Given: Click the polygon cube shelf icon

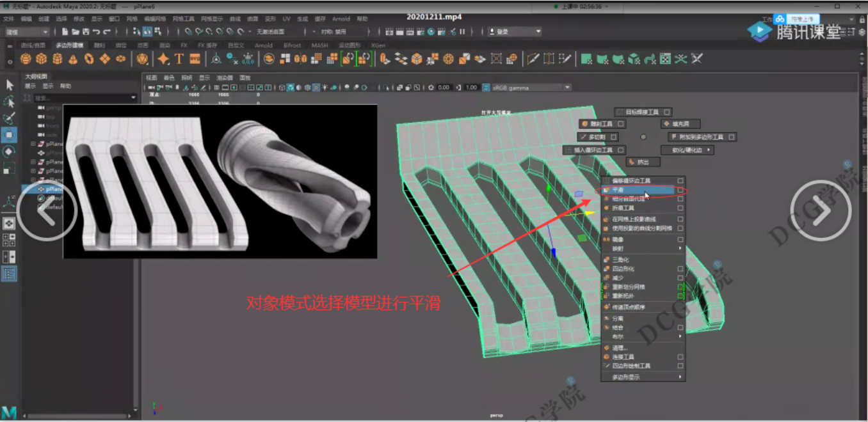Looking at the screenshot, I should pyautogui.click(x=42, y=59).
